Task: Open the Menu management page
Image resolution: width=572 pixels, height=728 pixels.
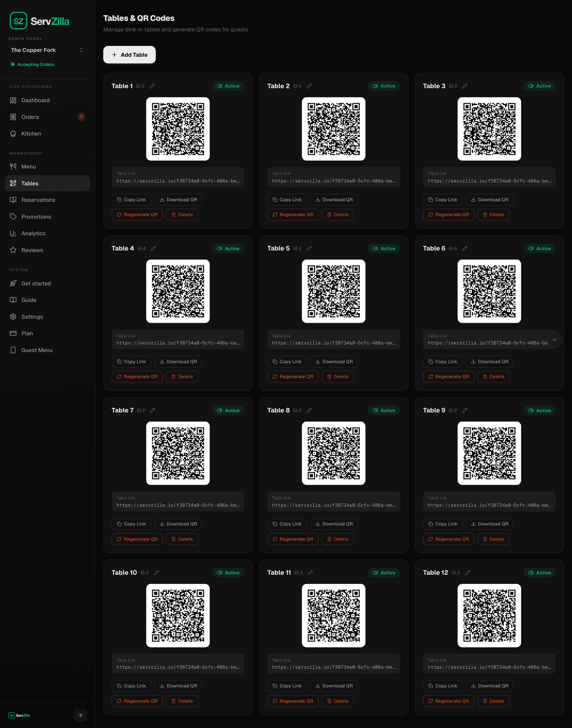Action: click(x=47, y=167)
